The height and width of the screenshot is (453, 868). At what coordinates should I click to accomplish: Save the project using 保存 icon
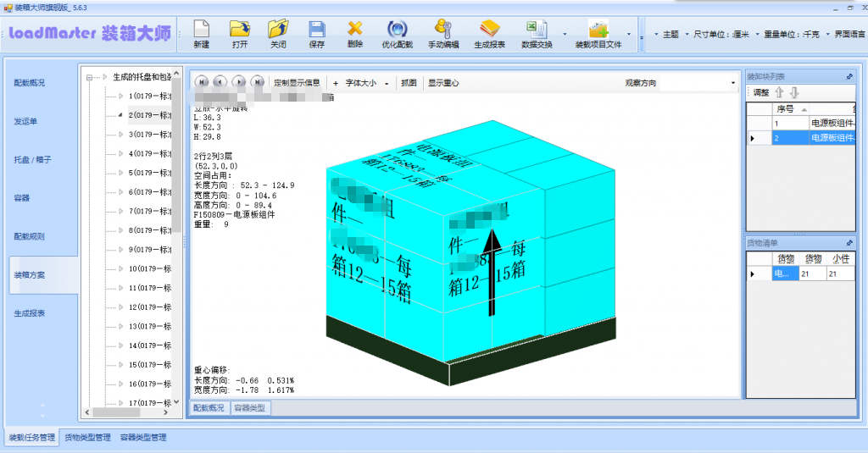[x=316, y=34]
